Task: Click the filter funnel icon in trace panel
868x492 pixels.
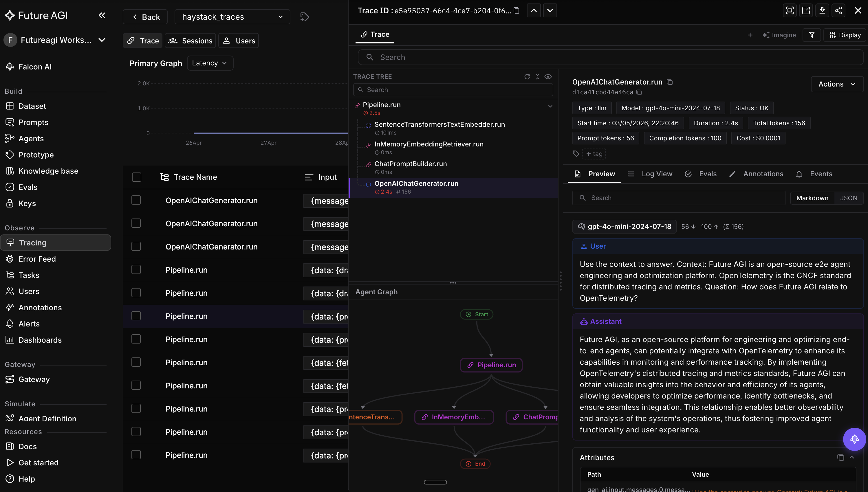Action: coord(812,35)
